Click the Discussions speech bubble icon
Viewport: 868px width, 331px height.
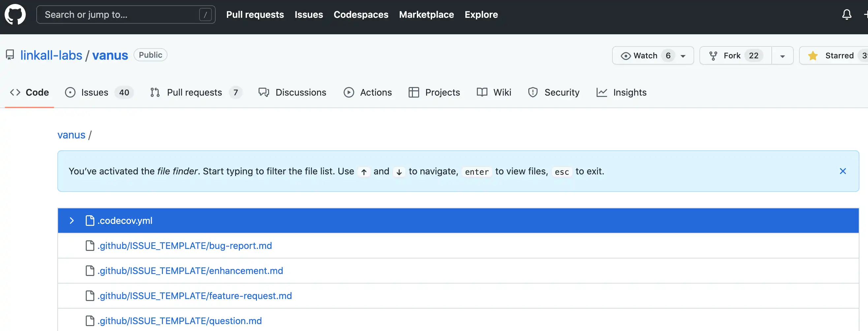pyautogui.click(x=264, y=92)
